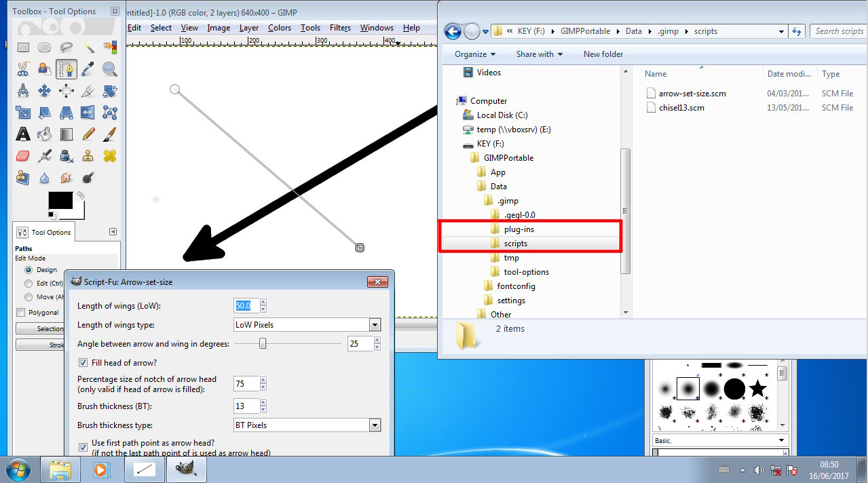
Task: Click 'New folder' in Explorer toolbar
Action: (x=603, y=54)
